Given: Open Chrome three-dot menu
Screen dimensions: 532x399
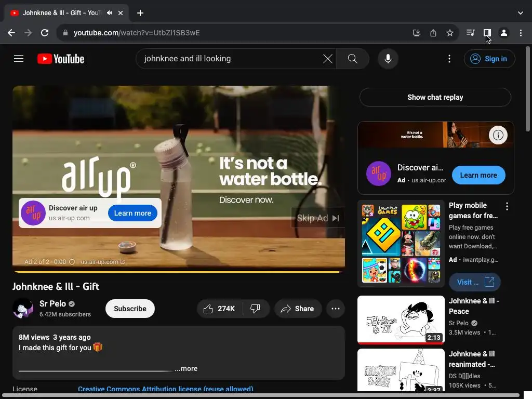Looking at the screenshot, I should point(521,33).
